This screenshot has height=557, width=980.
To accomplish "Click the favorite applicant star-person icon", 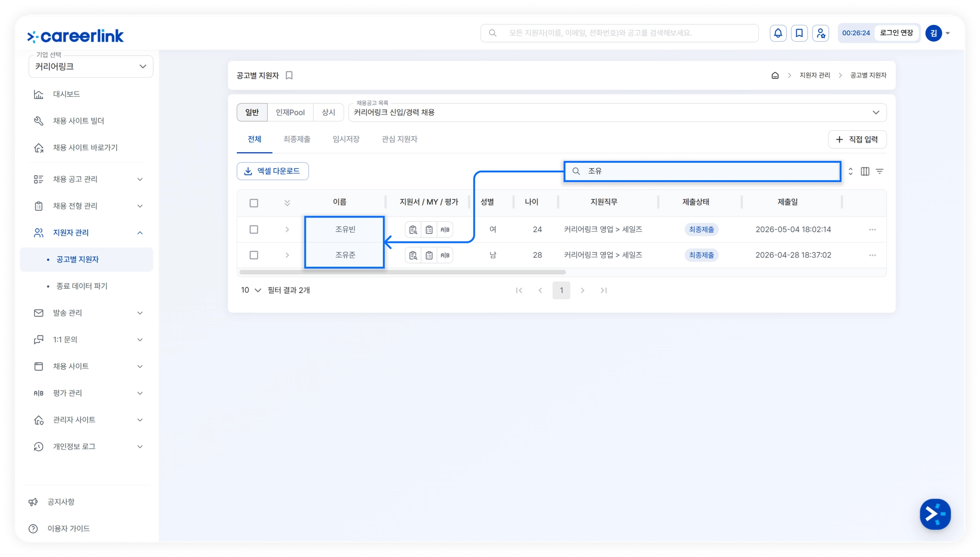I will coord(821,33).
